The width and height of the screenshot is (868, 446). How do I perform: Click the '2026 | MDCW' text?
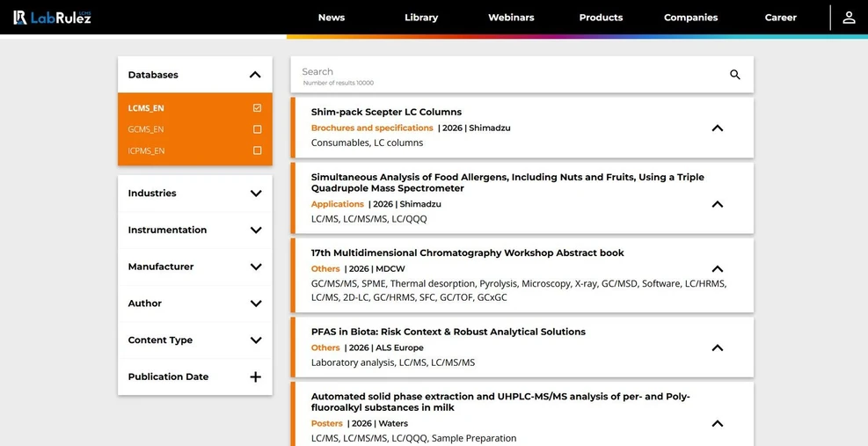[376, 268]
